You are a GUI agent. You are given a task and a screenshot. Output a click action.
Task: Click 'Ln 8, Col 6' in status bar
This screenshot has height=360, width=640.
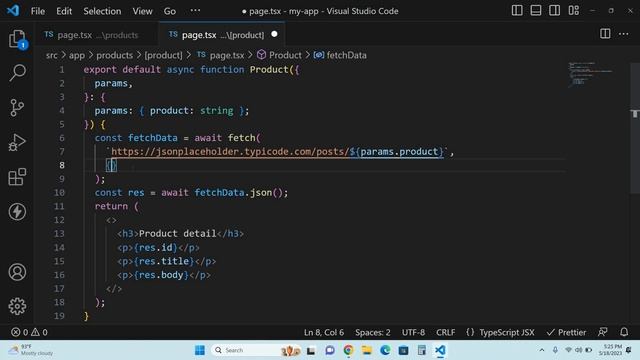(x=324, y=332)
